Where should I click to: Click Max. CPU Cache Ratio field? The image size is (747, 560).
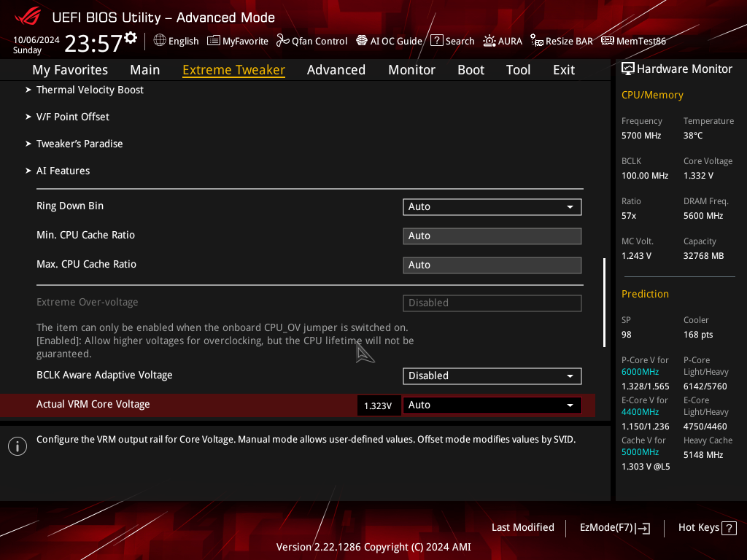[492, 265]
